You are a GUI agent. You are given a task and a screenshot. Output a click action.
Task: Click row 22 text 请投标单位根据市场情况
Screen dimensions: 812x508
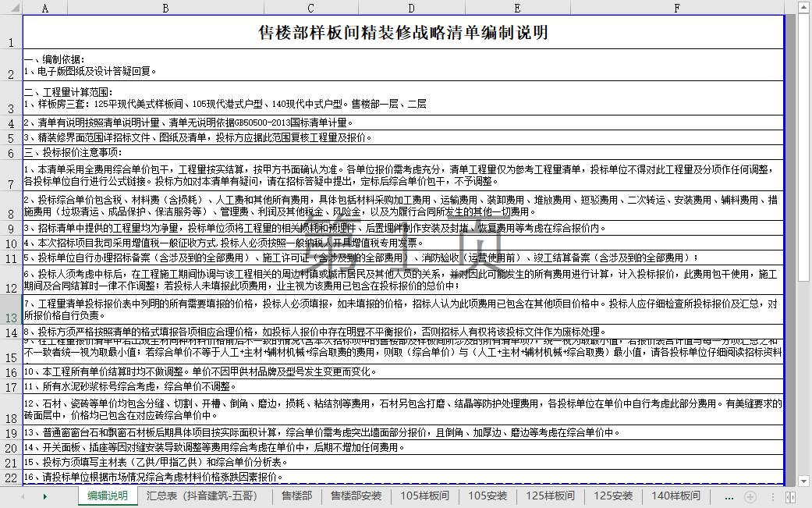point(154,477)
